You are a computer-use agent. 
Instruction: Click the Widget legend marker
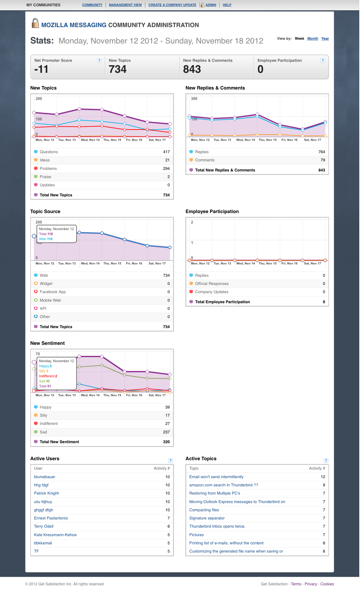pyautogui.click(x=36, y=283)
